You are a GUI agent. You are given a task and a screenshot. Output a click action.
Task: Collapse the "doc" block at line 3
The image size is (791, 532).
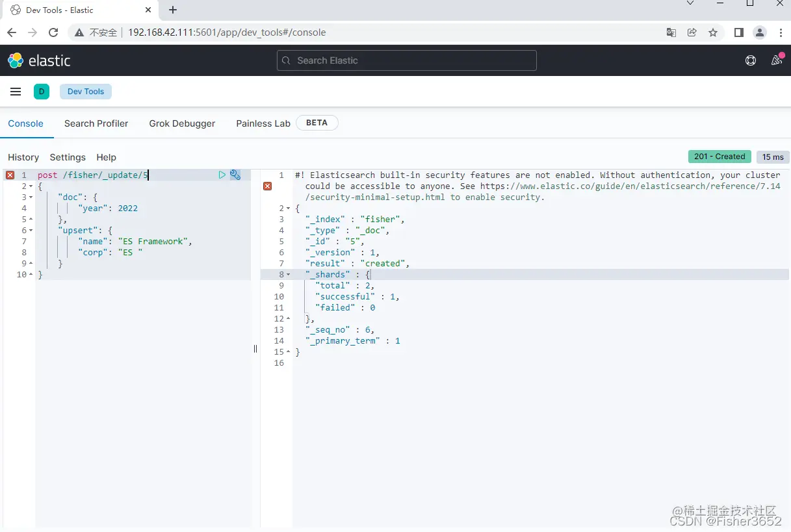coord(31,197)
